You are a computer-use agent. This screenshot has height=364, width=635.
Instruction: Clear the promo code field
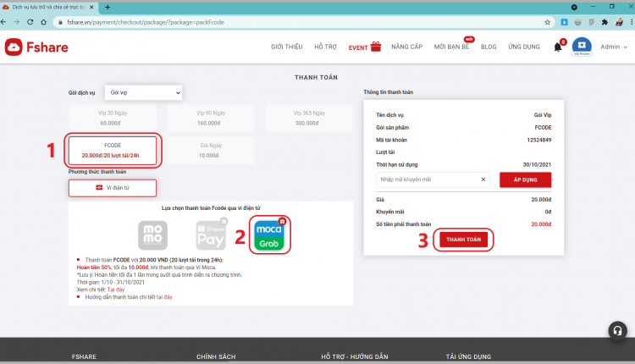pos(483,179)
